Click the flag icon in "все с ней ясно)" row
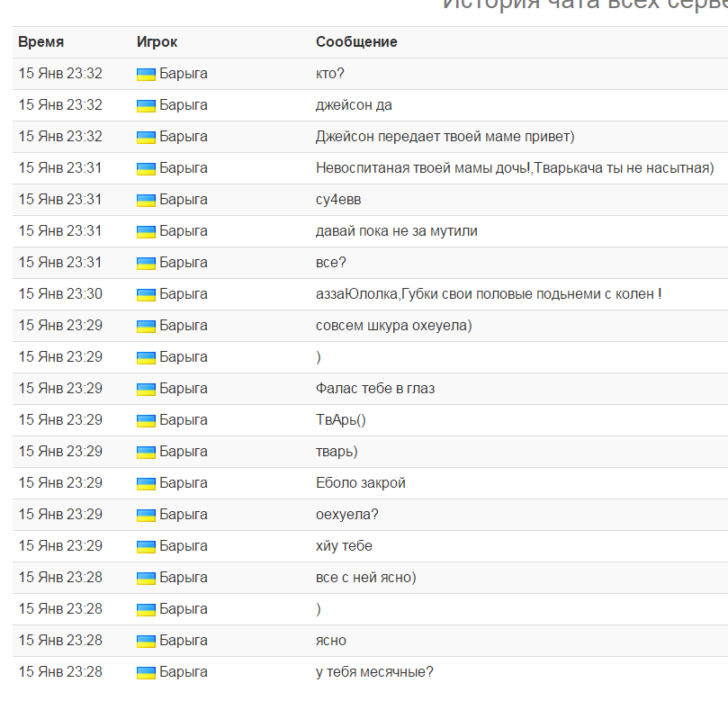This screenshot has height=701, width=728. tap(146, 578)
